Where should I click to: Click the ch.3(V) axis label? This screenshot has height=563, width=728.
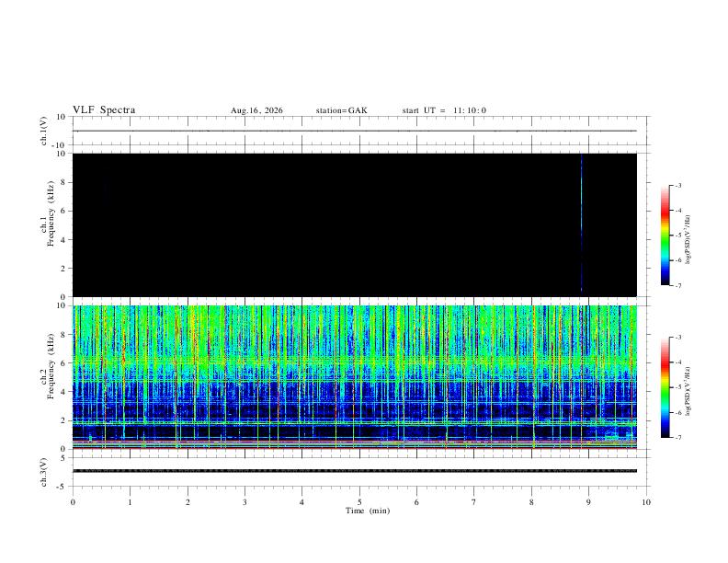[44, 472]
